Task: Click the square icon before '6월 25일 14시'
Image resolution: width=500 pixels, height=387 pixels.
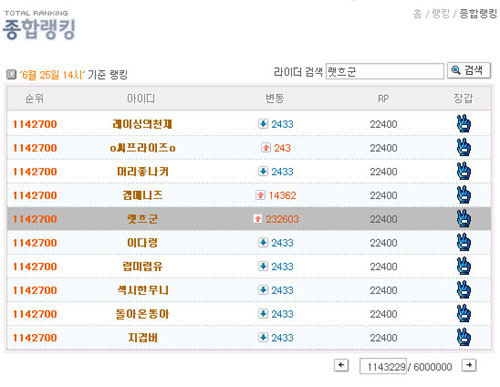Action: click(x=11, y=74)
